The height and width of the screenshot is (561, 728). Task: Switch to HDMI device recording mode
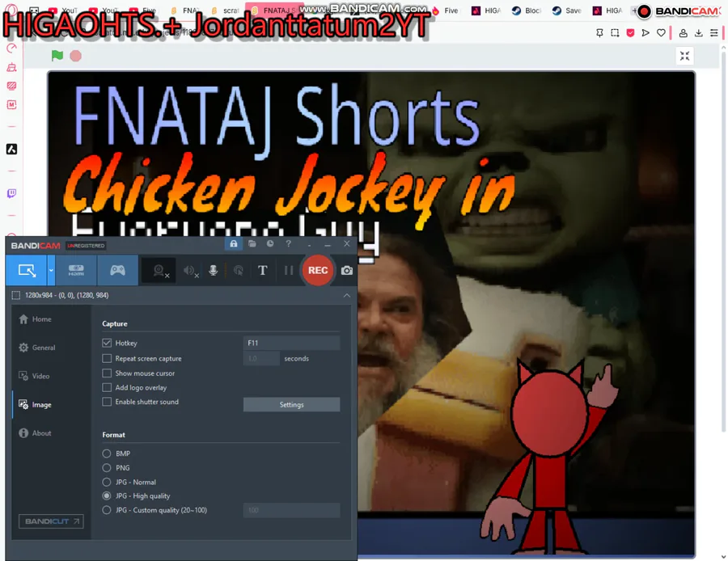point(76,270)
